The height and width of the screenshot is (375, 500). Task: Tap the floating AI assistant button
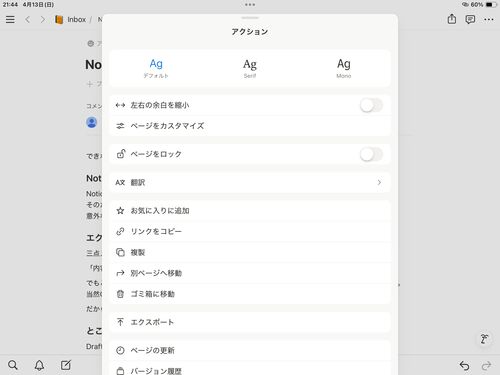coord(484,339)
